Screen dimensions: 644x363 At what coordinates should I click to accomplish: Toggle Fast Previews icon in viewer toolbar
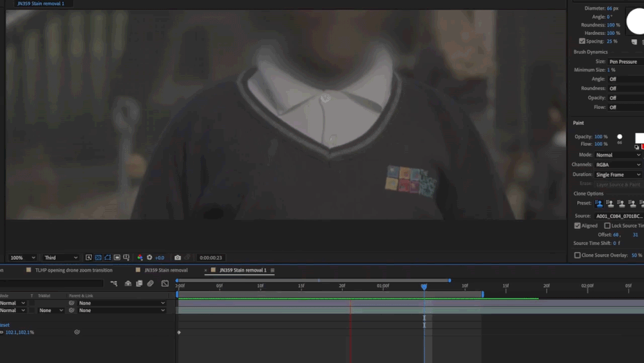(89, 257)
